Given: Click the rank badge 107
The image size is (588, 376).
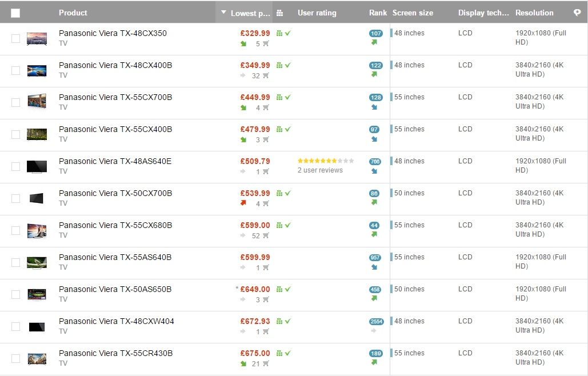Looking at the screenshot, I should click(x=375, y=33).
